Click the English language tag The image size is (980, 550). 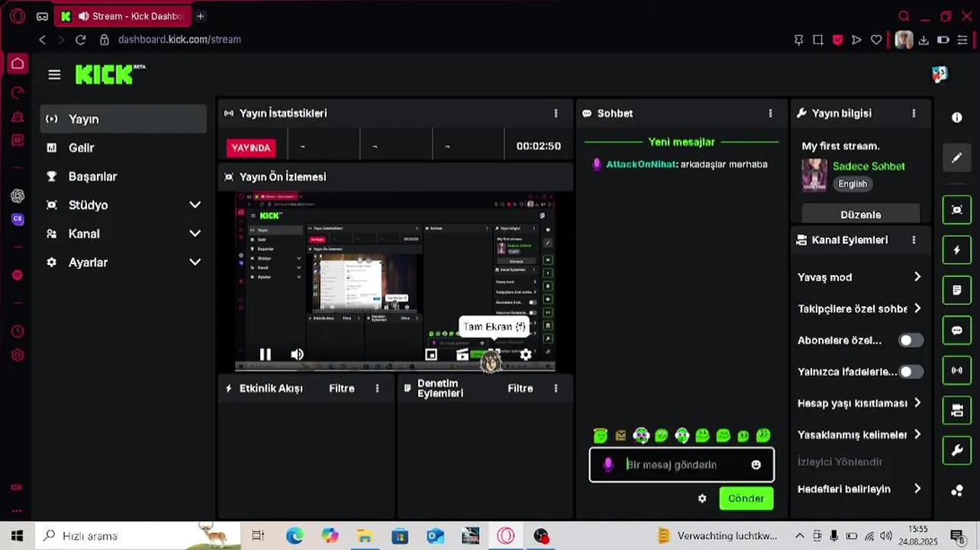point(853,184)
